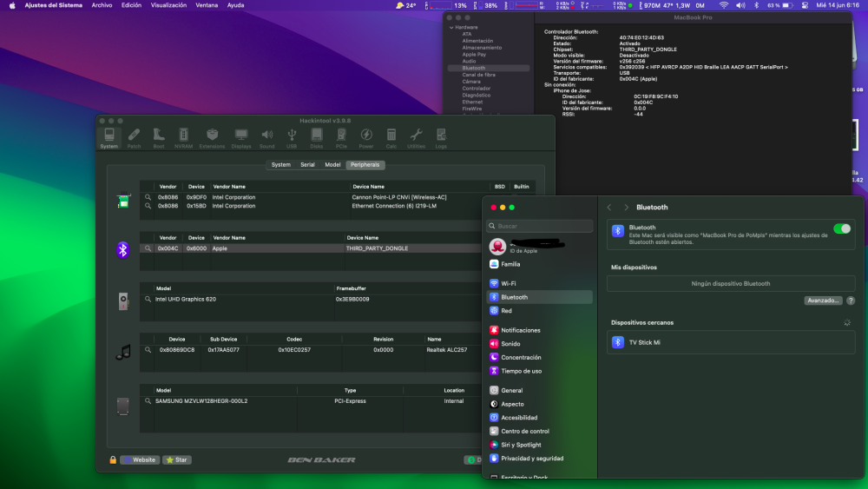The image size is (868, 489).
Task: Open NVRAM section in Hackintool
Action: click(183, 138)
